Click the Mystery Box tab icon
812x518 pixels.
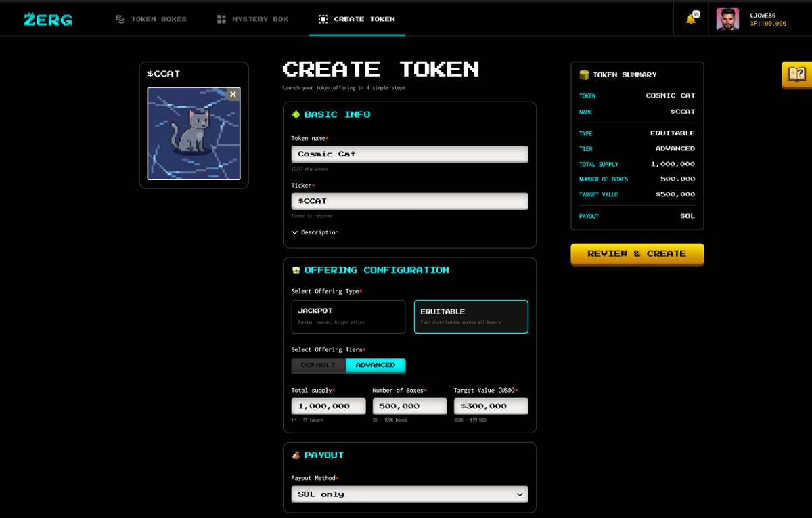point(221,19)
